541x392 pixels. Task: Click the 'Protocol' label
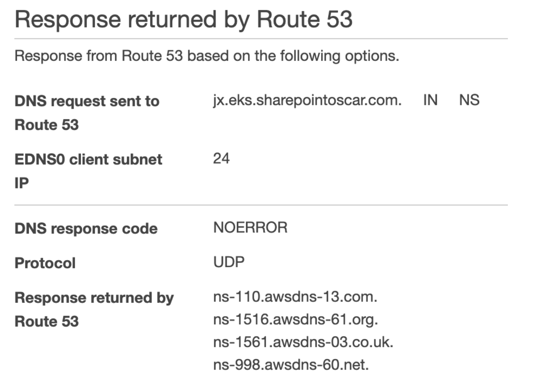pyautogui.click(x=45, y=263)
